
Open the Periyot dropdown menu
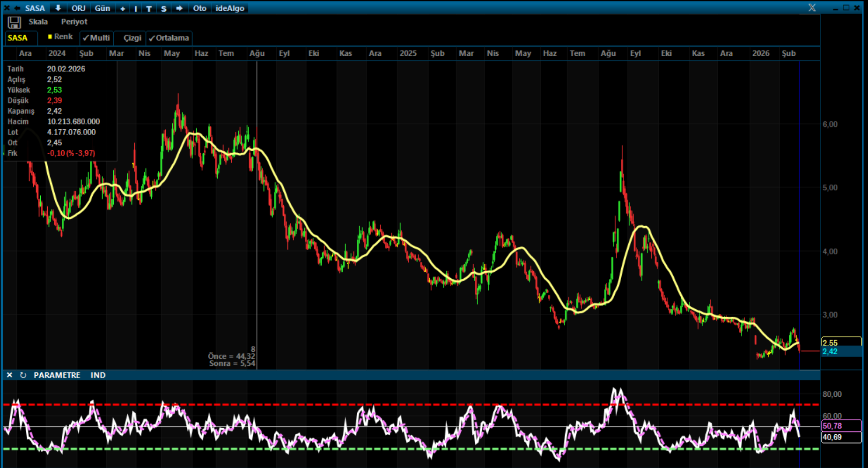[74, 22]
